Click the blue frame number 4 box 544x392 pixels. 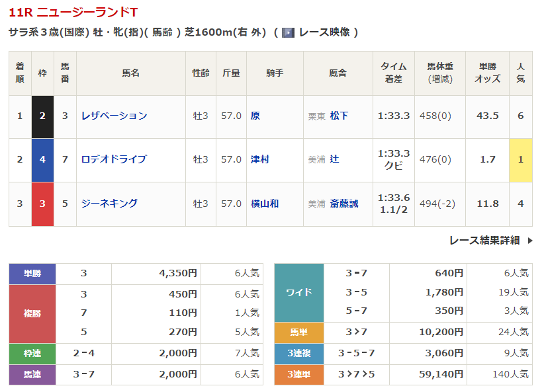[x=42, y=160]
